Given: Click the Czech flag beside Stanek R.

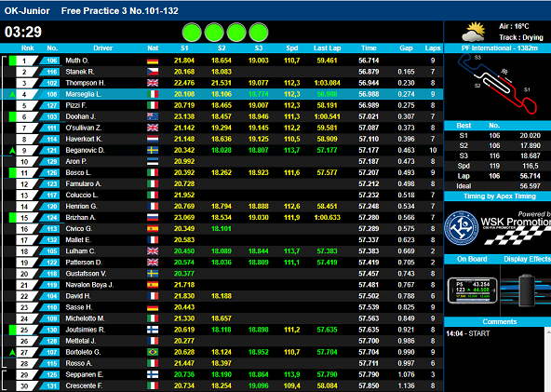Looking at the screenshot, I should [153, 72].
